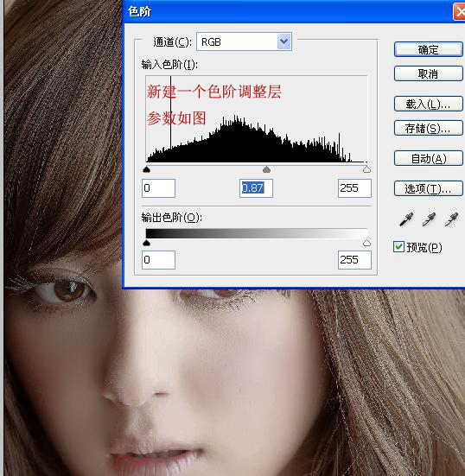This screenshot has height=476, width=465.
Task: Click the 存储(S)... button
Action: click(x=428, y=129)
